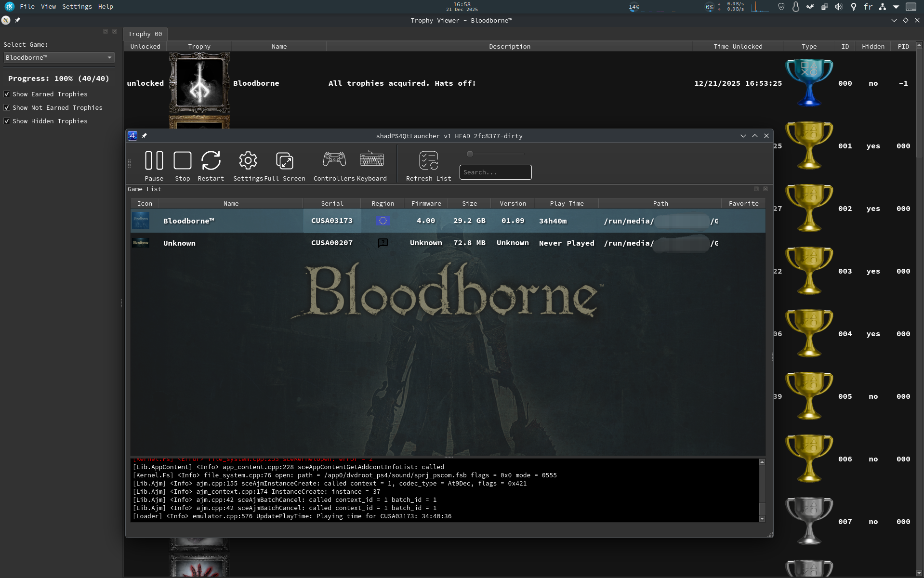
Task: Stop the emulated game
Action: 182,166
